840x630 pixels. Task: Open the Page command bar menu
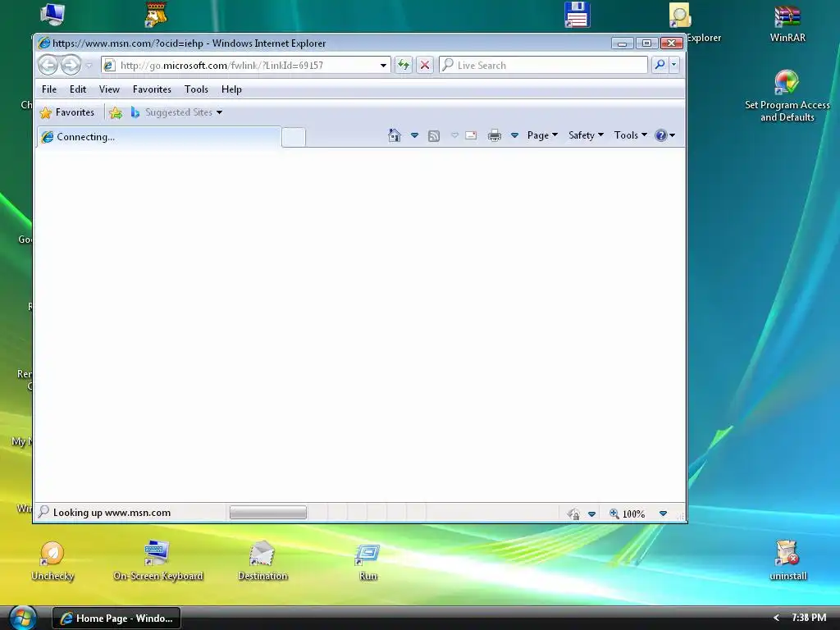542,135
